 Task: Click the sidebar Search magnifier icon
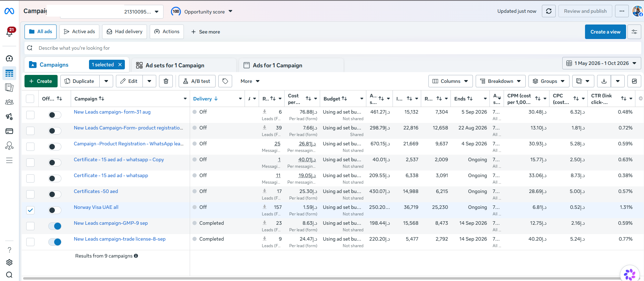pos(9,275)
